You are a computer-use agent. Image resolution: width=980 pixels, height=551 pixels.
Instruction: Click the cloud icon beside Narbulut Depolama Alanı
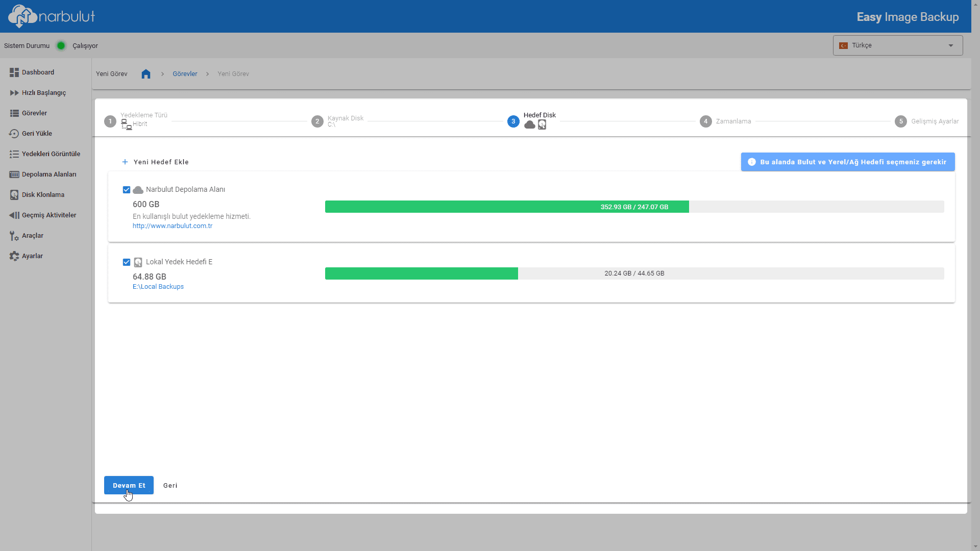click(138, 190)
